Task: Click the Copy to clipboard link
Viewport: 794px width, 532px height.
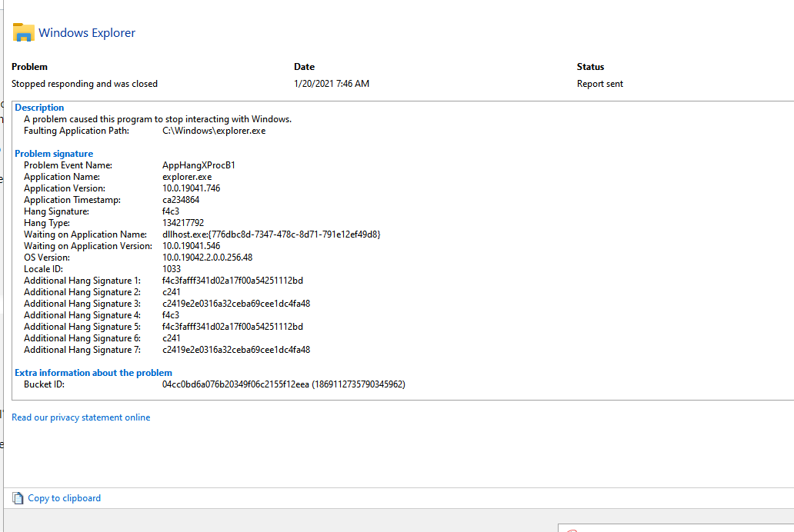Action: [65, 498]
